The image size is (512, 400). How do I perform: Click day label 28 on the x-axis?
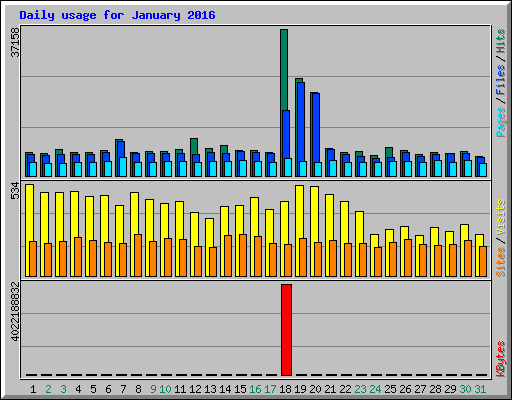[435, 389]
